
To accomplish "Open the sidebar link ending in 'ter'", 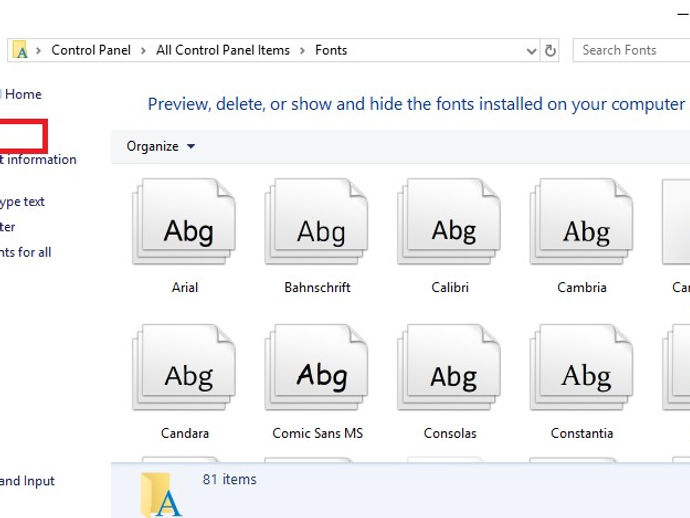I will (x=7, y=227).
